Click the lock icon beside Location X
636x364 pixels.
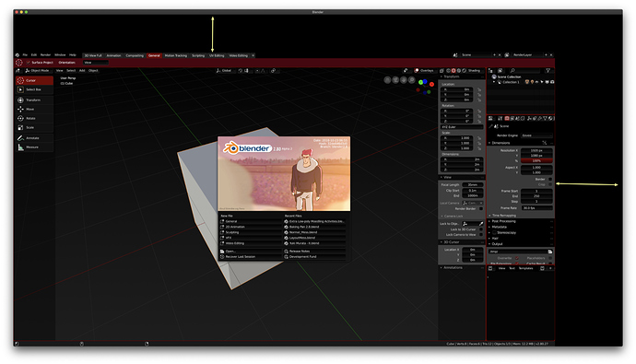pyautogui.click(x=479, y=89)
